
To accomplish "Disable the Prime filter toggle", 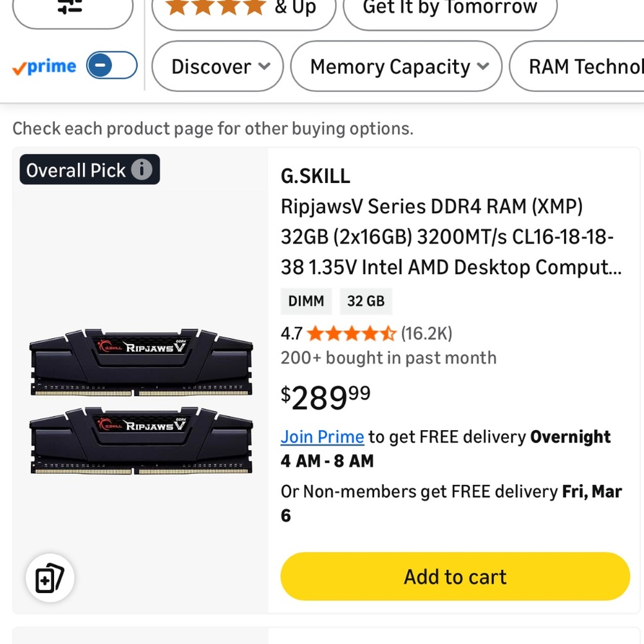I will tap(111, 65).
